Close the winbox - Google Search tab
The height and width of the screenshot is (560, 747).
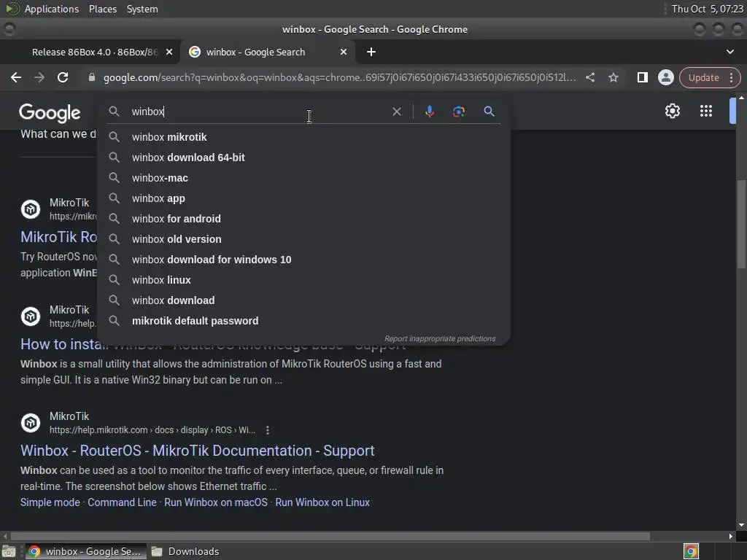point(344,52)
